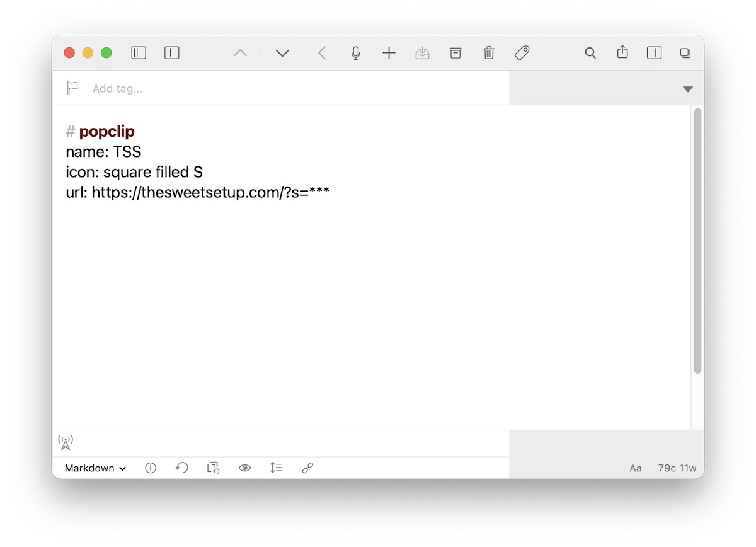
Task: Open line spacing options icon
Action: point(276,468)
